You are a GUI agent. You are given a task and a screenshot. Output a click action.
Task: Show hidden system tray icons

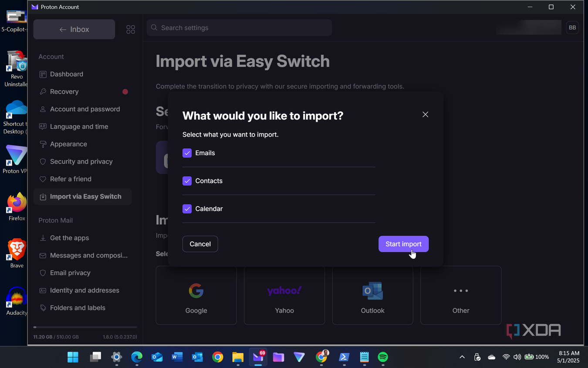(x=462, y=357)
